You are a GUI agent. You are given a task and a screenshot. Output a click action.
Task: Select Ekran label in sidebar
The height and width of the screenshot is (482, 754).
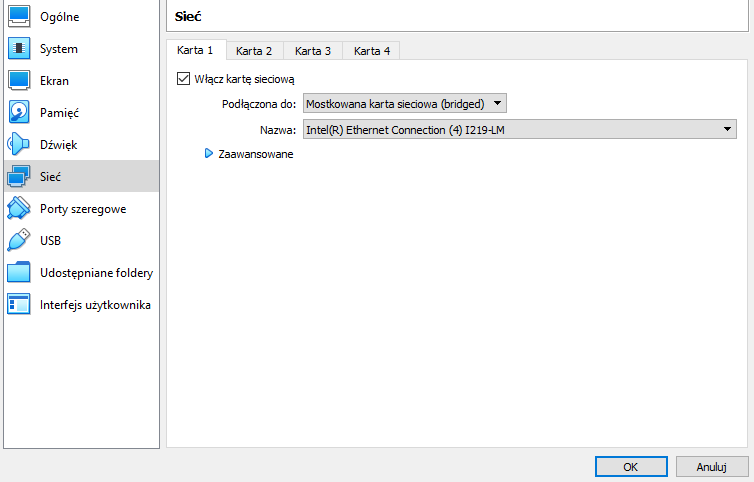coord(54,81)
